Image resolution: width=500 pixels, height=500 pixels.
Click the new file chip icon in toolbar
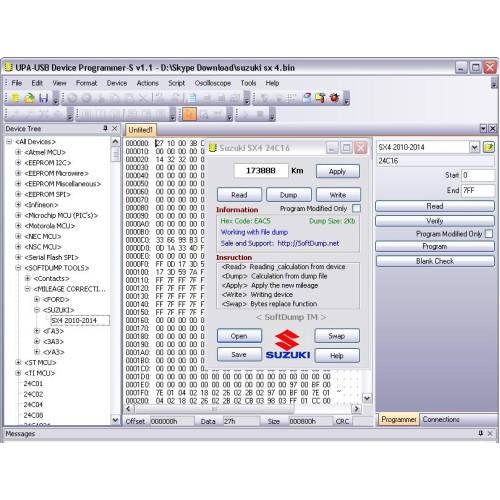tap(15, 98)
